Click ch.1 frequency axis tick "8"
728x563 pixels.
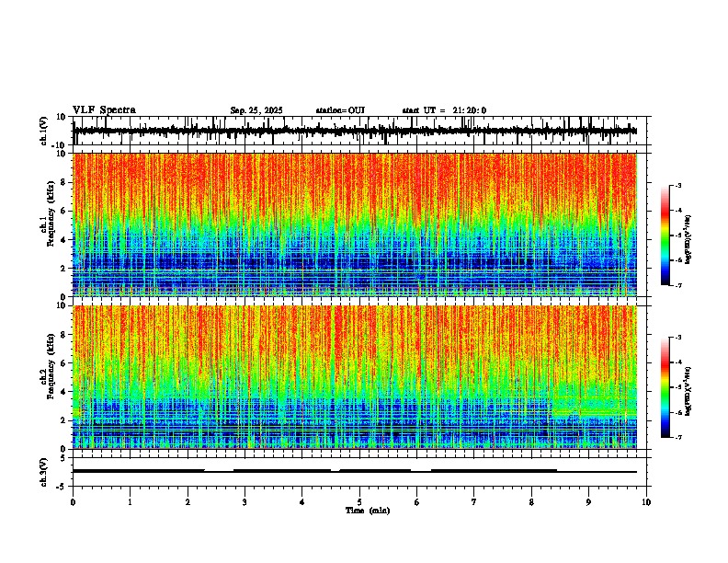tap(63, 182)
